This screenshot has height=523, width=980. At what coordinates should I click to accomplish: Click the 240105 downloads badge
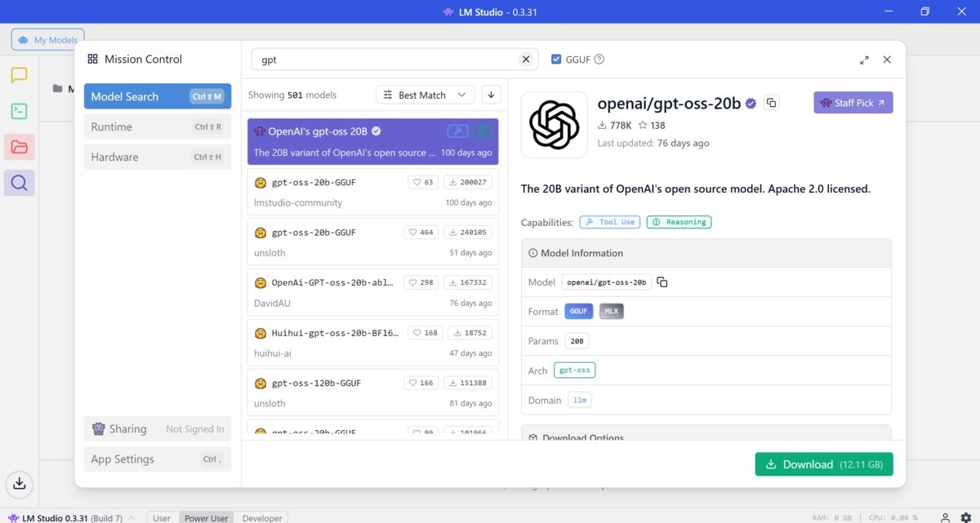(x=467, y=233)
